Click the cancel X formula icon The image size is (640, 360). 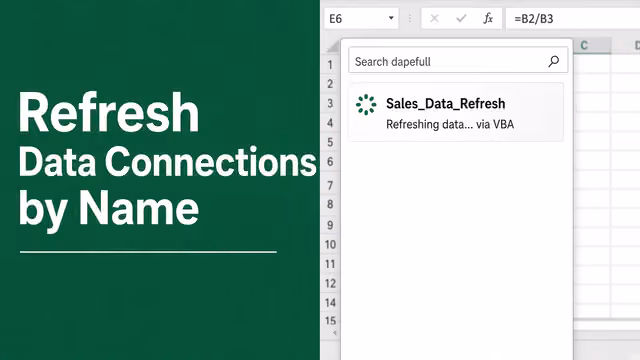coord(434,18)
